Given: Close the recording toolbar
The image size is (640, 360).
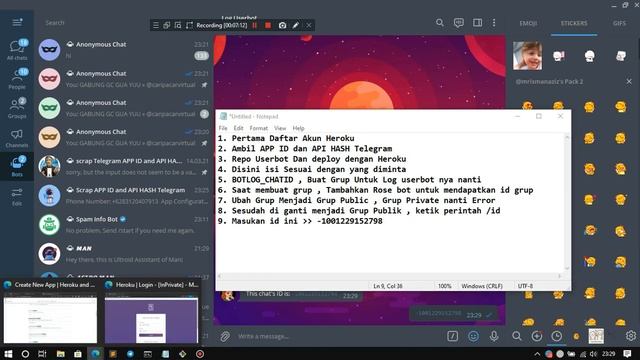Looking at the screenshot, I should tap(309, 25).
